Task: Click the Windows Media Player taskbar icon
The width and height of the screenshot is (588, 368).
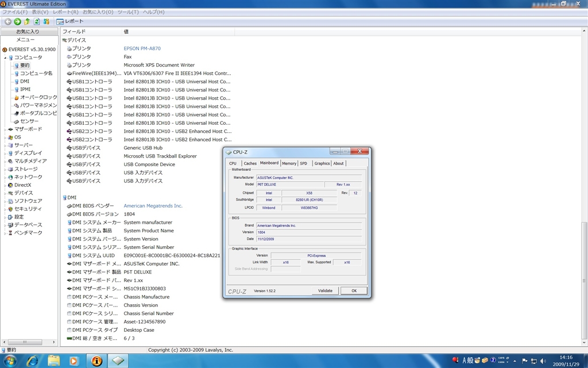Action: pyautogui.click(x=74, y=361)
